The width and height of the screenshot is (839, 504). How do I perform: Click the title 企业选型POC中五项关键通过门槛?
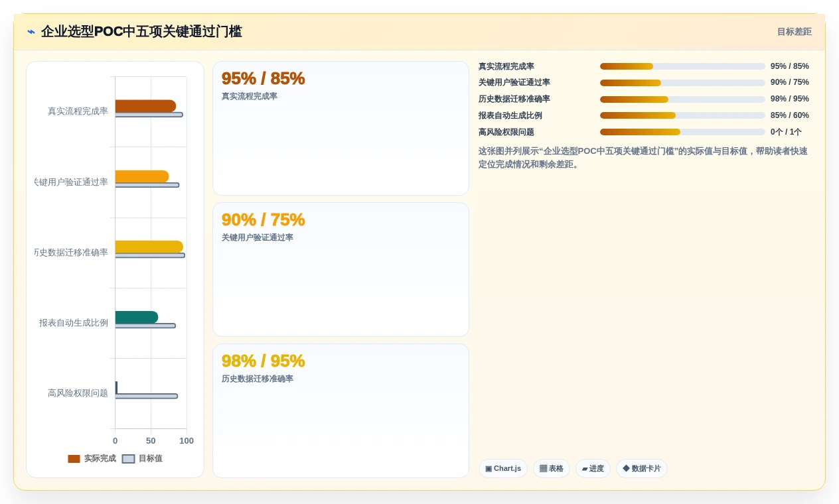(x=141, y=32)
